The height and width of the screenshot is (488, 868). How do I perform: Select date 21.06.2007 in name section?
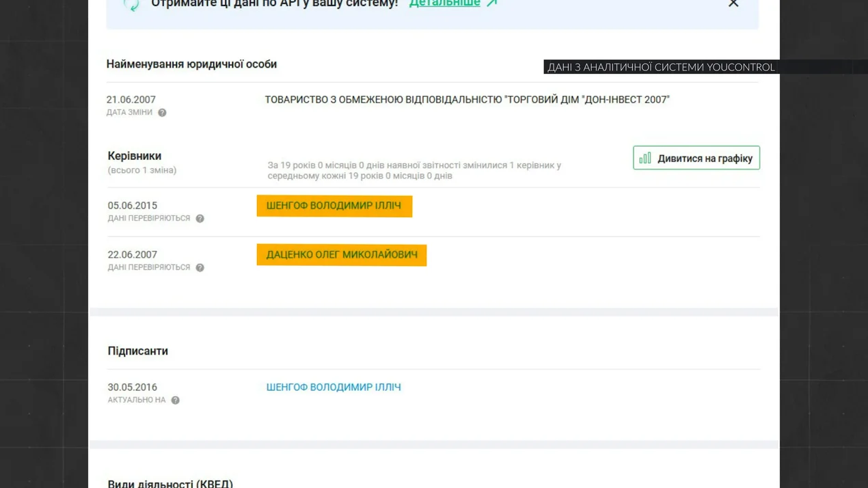[131, 100]
